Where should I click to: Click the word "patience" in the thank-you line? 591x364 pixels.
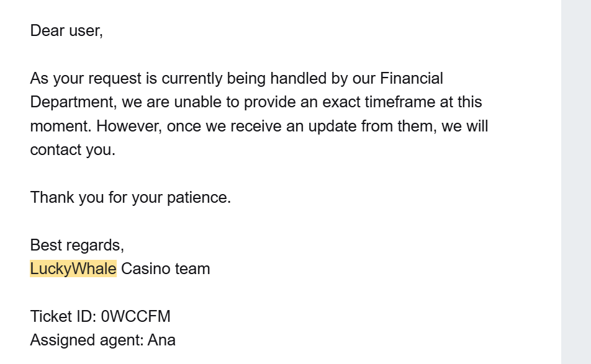coord(197,197)
